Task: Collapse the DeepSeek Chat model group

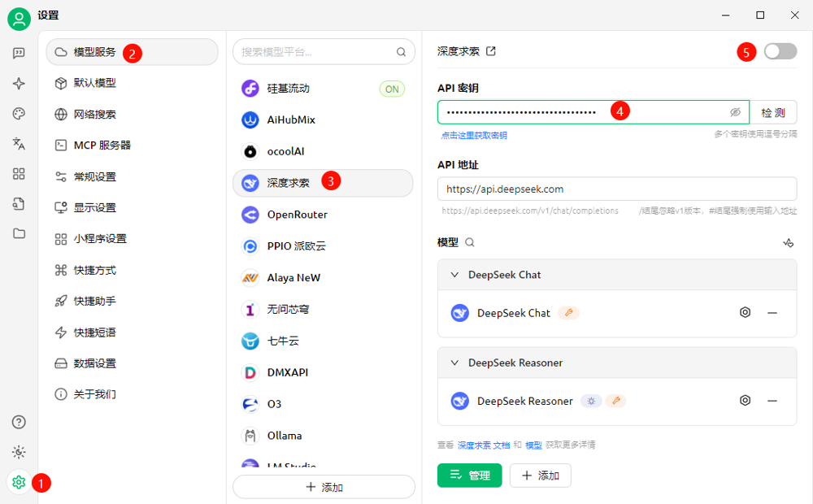Action: 455,275
